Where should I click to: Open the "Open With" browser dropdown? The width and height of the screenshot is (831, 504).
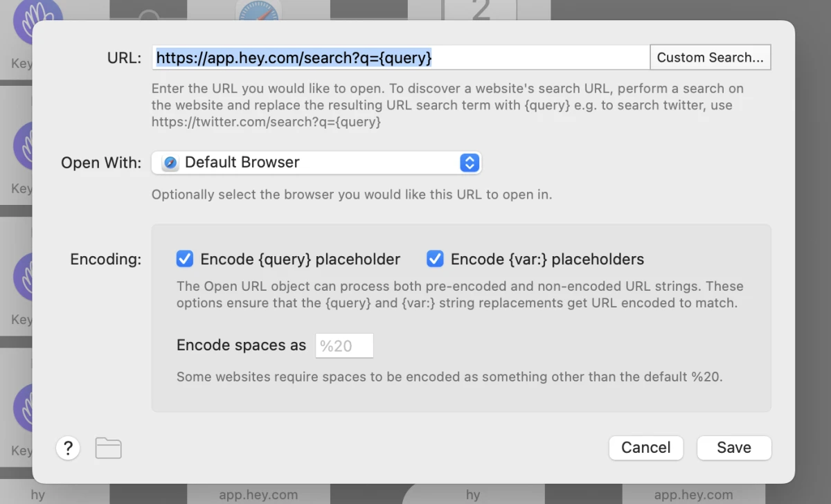316,163
